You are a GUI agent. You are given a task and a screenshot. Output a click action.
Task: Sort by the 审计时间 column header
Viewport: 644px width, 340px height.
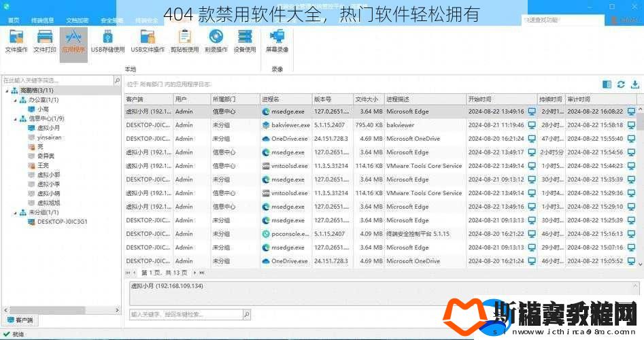(x=601, y=99)
